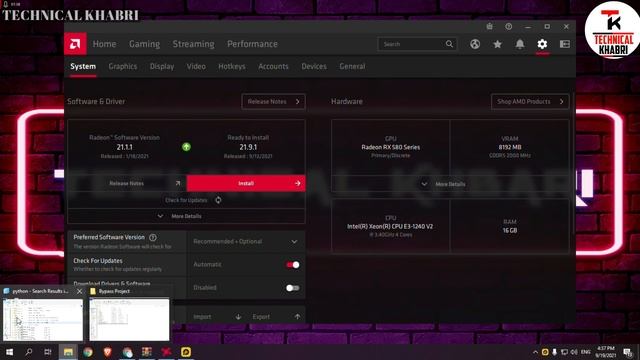The width and height of the screenshot is (640, 360).
Task: Switch to Hotkeys settings tab
Action: 232,66
